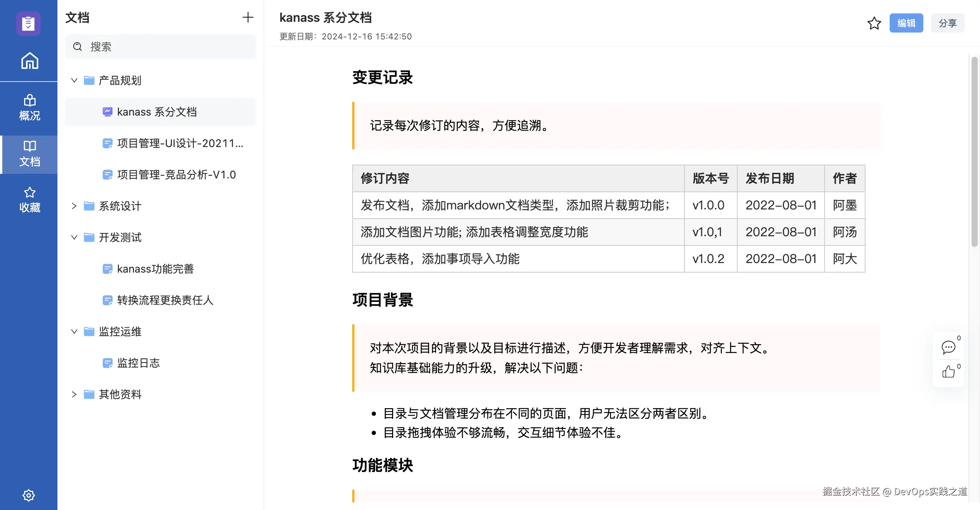Click the 编辑 edit button
Viewport: 980px width, 510px height.
point(906,23)
